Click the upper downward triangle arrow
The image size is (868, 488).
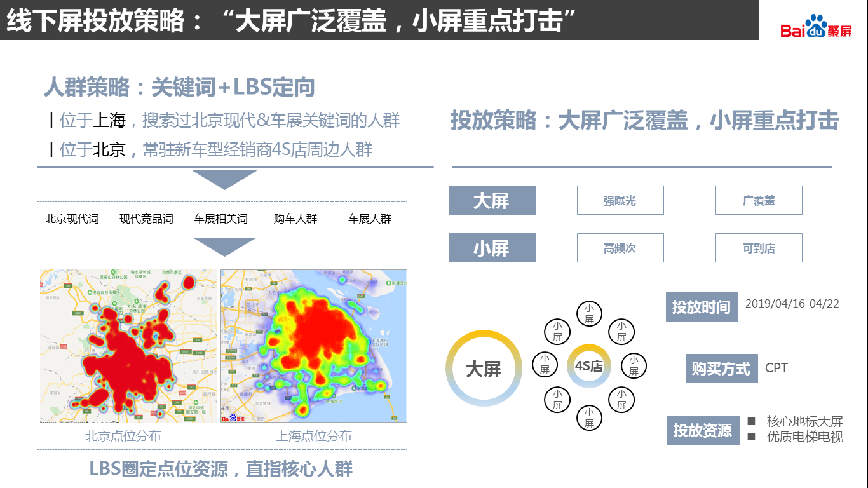tap(224, 180)
